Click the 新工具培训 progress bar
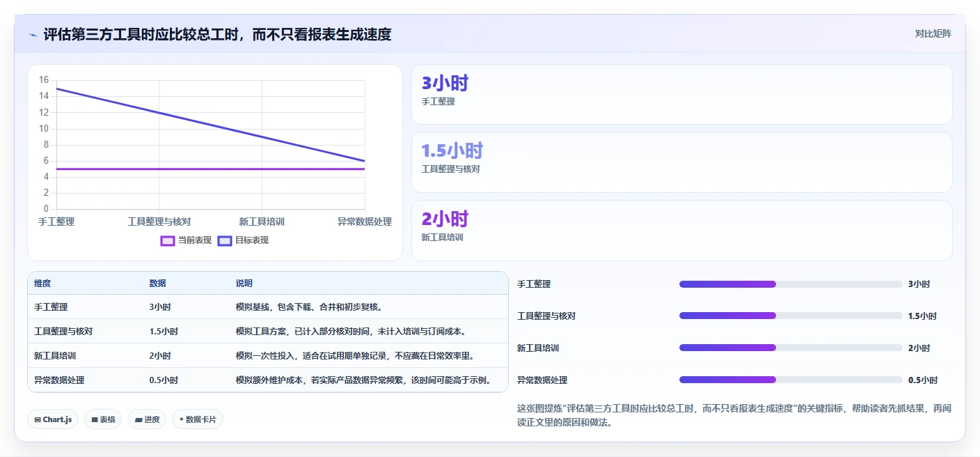Screen dimensions: 980x457 (791, 348)
